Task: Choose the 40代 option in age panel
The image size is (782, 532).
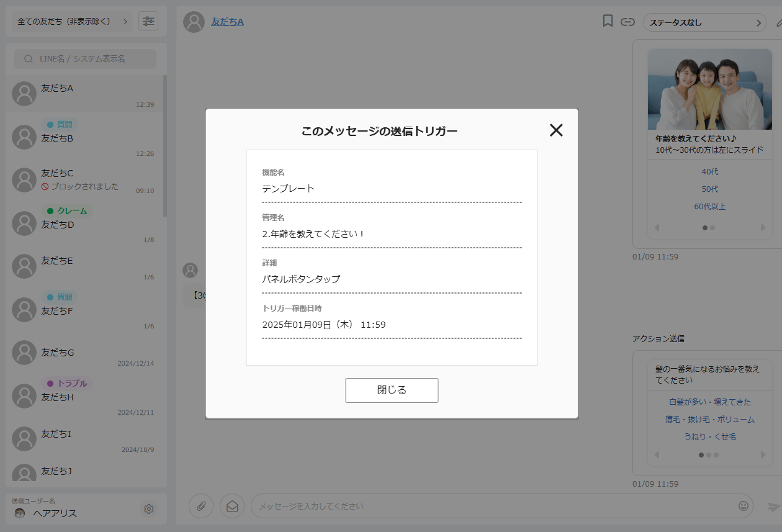Action: [x=709, y=172]
